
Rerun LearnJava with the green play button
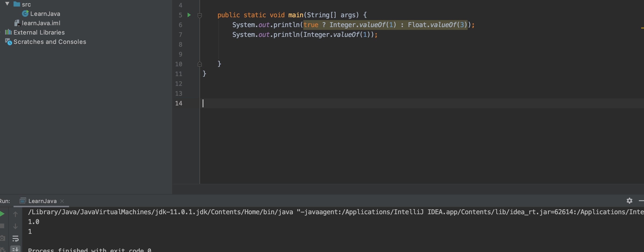click(x=2, y=214)
